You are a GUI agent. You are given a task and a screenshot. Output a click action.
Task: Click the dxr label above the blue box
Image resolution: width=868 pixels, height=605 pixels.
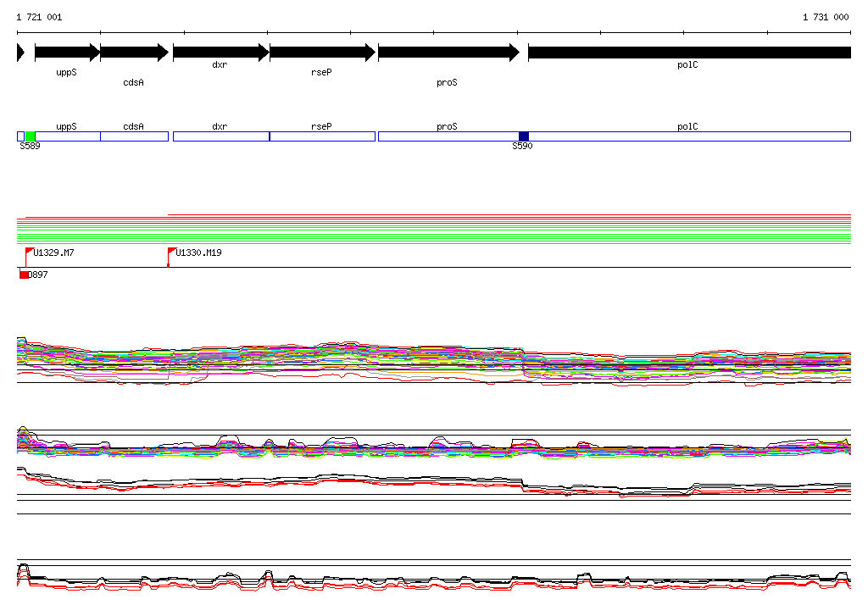pyautogui.click(x=220, y=127)
